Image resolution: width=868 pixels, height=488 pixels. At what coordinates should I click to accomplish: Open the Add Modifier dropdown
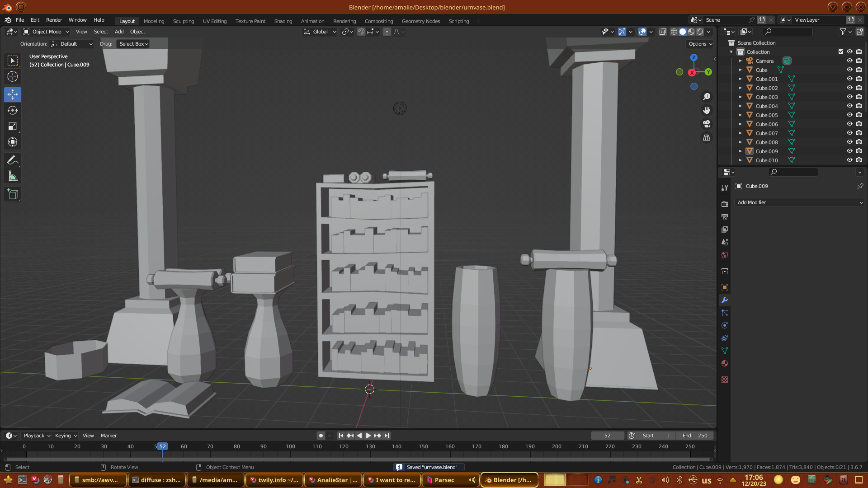[799, 202]
